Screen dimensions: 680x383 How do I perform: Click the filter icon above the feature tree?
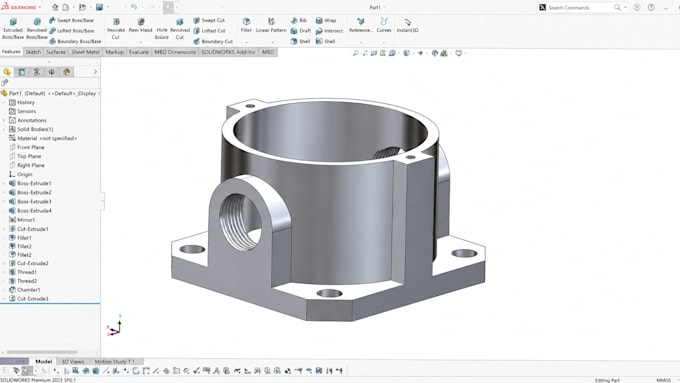click(5, 82)
